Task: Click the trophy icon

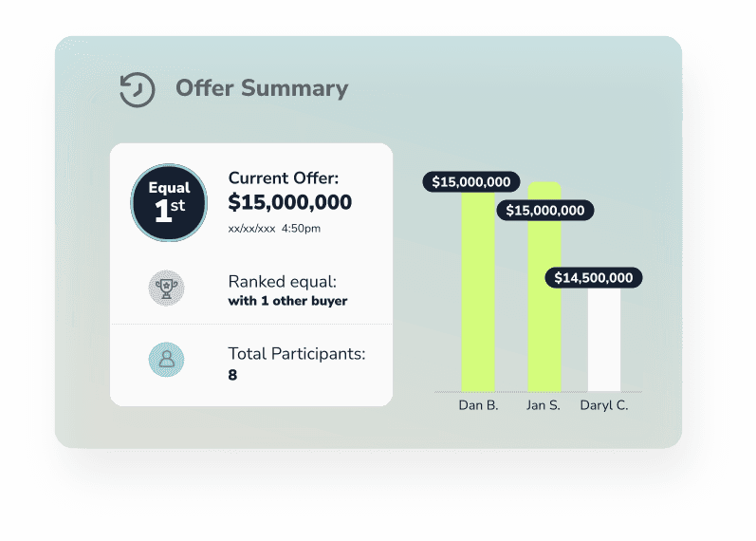Action: 166,289
